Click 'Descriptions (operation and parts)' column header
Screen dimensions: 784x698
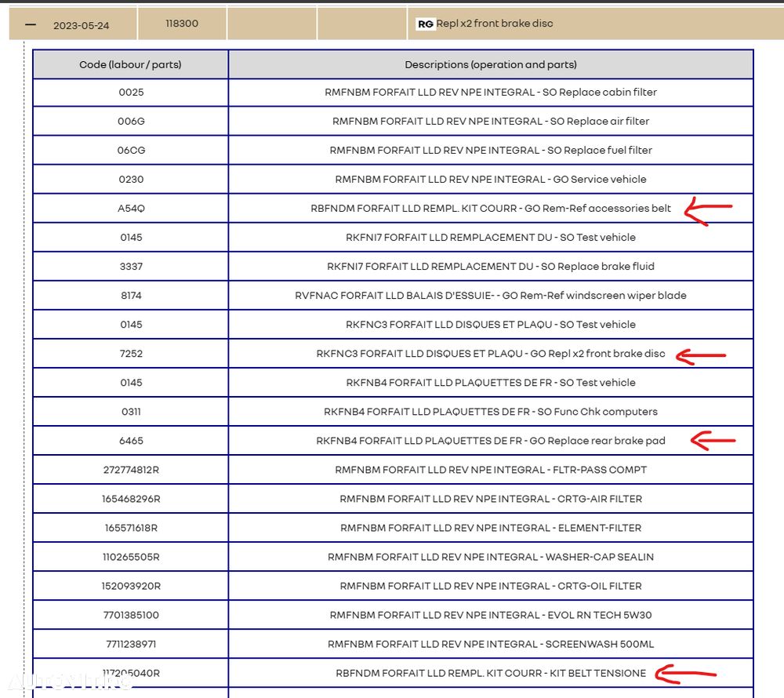(x=491, y=64)
